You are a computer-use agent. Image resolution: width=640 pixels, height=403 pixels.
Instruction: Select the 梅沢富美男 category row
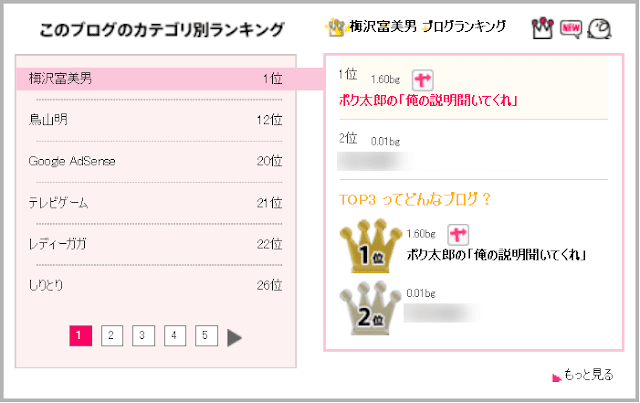pyautogui.click(x=156, y=78)
